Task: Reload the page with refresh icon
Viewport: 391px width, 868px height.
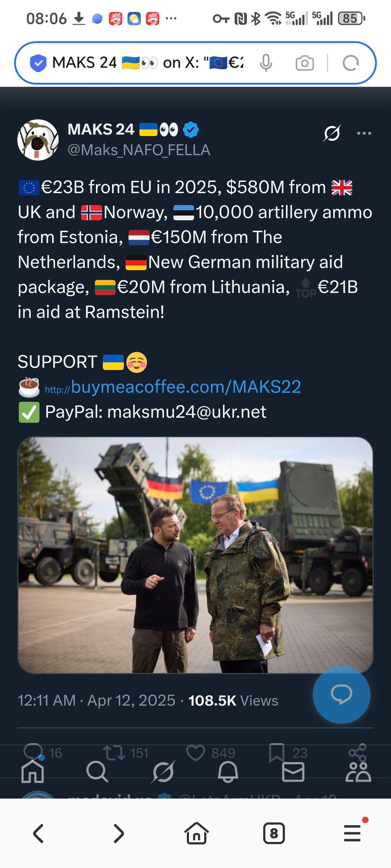Action: click(x=350, y=63)
